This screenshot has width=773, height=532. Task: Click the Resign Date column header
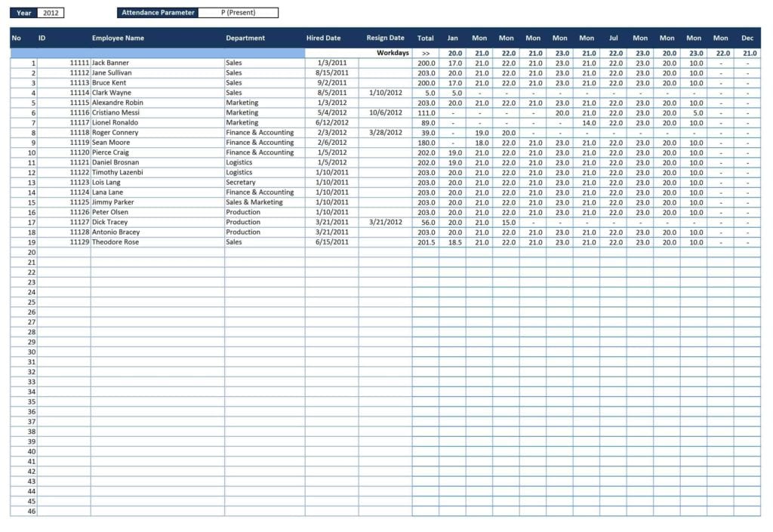click(x=385, y=38)
